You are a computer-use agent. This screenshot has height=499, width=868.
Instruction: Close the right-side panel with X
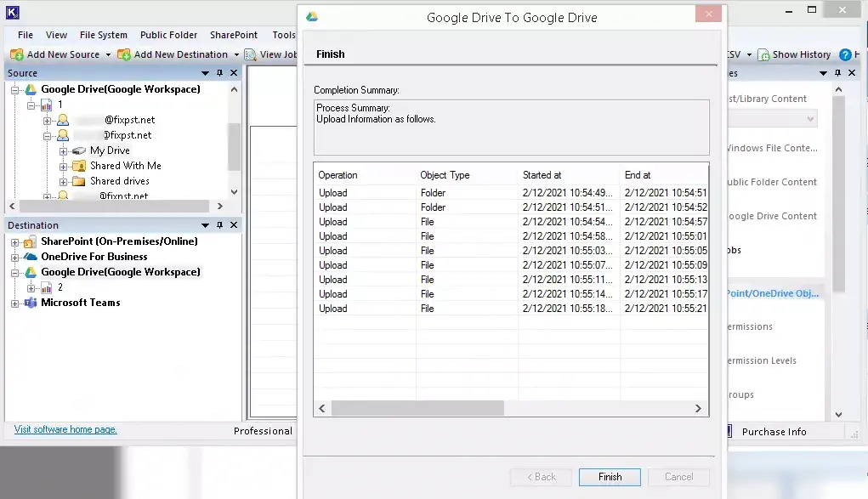851,73
